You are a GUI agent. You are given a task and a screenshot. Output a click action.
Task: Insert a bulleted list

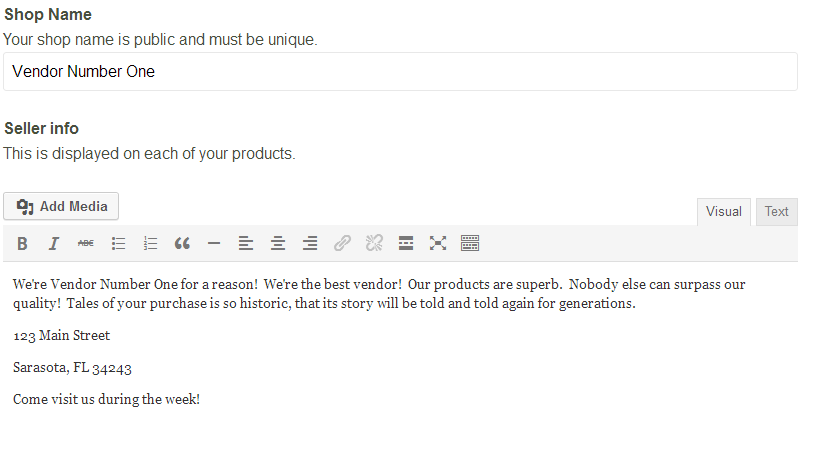tap(118, 244)
